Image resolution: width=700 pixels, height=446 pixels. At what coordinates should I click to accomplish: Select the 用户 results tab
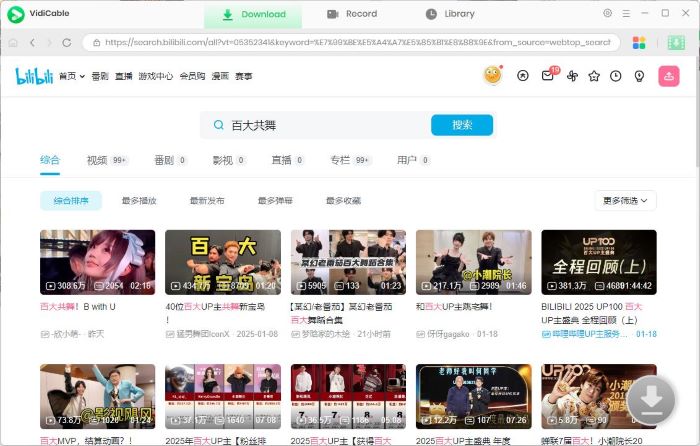(413, 160)
